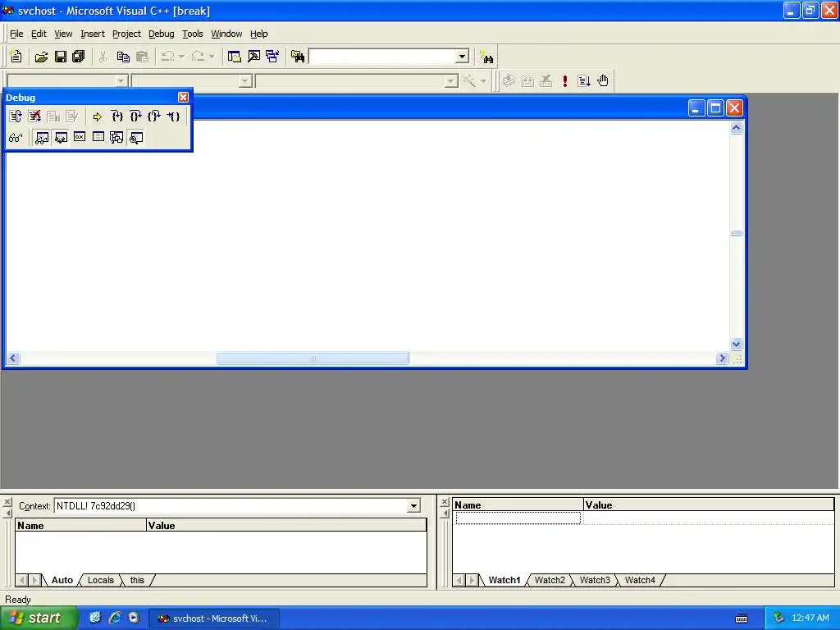840x630 pixels.
Task: Toggle the Variables window button in the Debug toolbar
Action: pyautogui.click(x=61, y=138)
